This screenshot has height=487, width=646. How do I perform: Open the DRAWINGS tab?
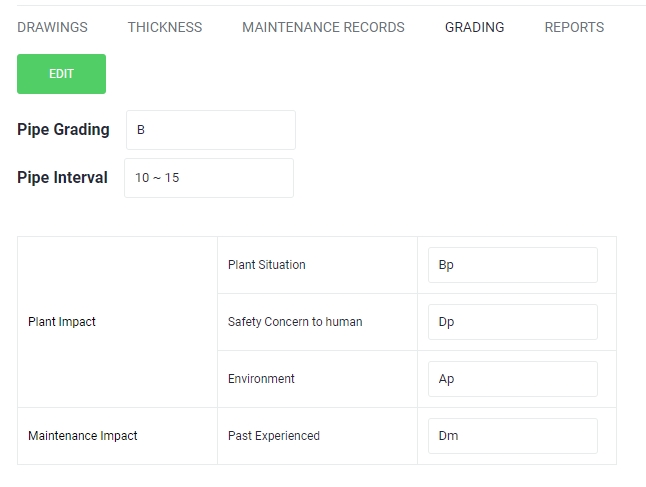pos(52,27)
